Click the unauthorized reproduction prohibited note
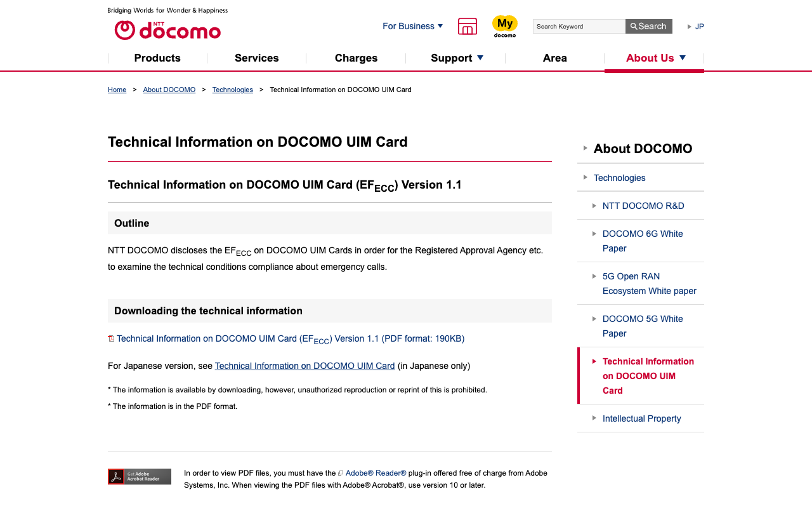 coord(298,390)
